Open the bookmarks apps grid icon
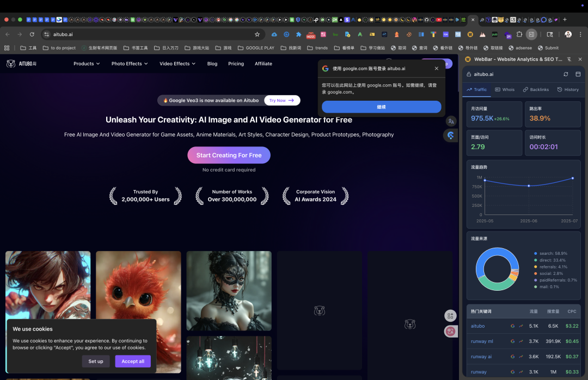This screenshot has width=588, height=380. [x=7, y=48]
